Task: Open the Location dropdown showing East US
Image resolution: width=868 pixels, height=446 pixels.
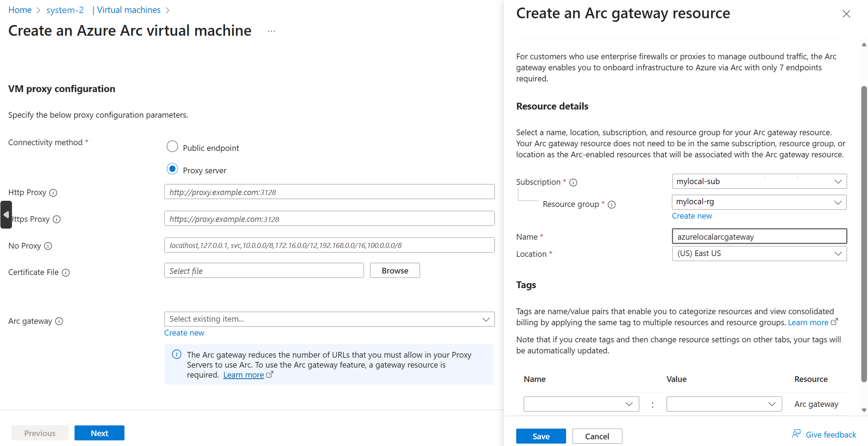Action: click(759, 254)
